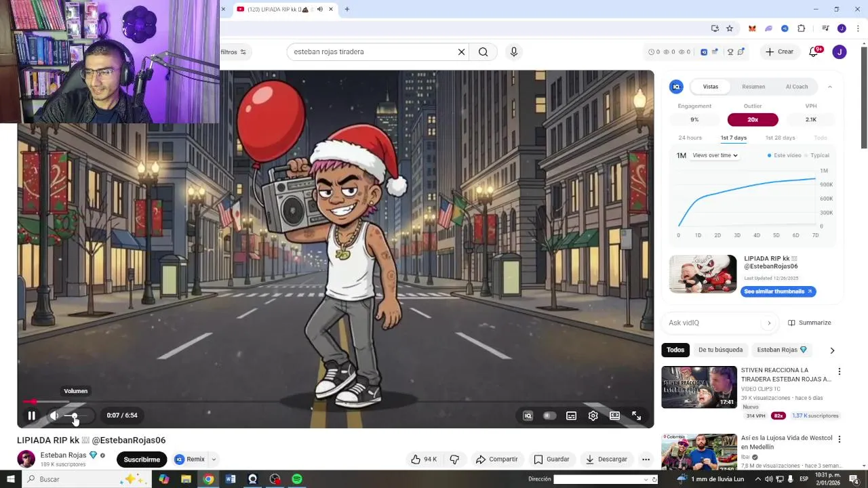Open the MetaMask fox extension
This screenshot has width=868, height=488.
point(752,28)
